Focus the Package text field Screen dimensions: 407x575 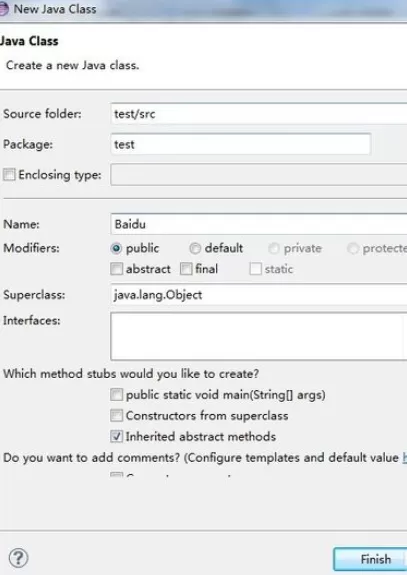pos(241,144)
